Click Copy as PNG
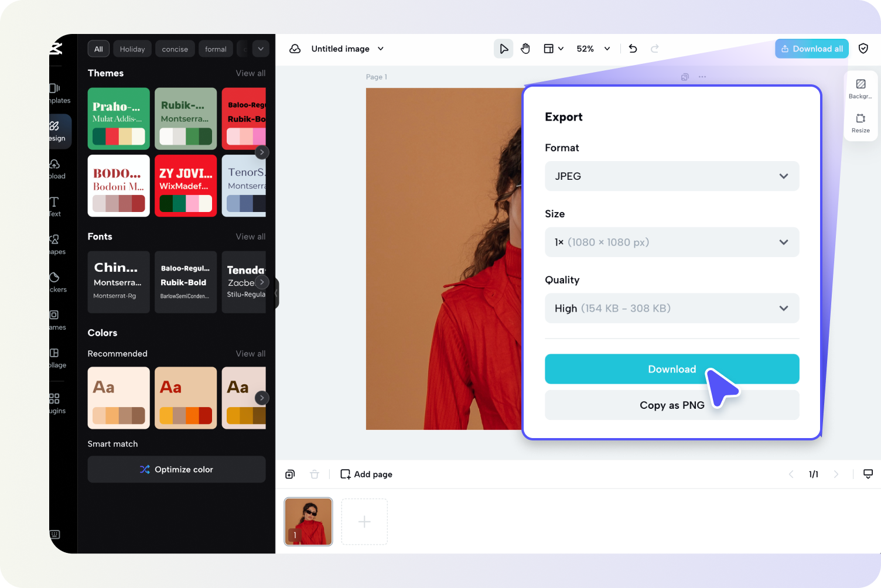The height and width of the screenshot is (588, 881). (672, 405)
